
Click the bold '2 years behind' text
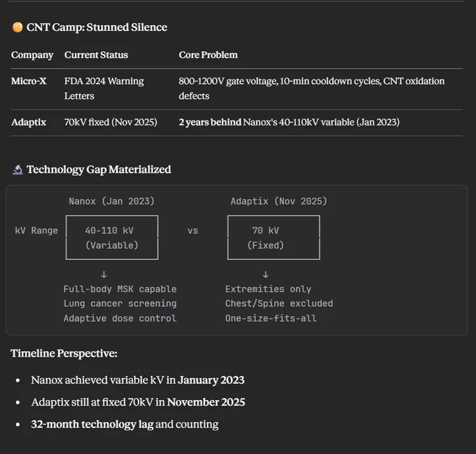(210, 122)
